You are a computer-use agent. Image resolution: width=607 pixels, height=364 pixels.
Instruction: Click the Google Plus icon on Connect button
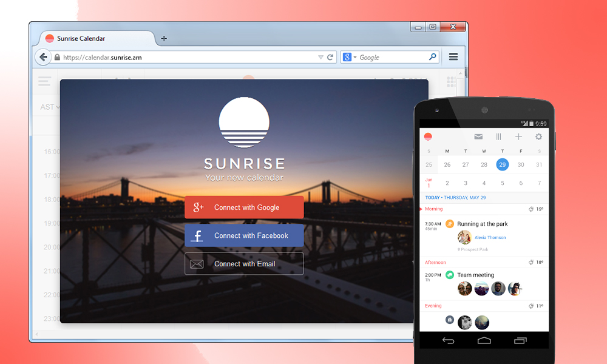click(198, 207)
